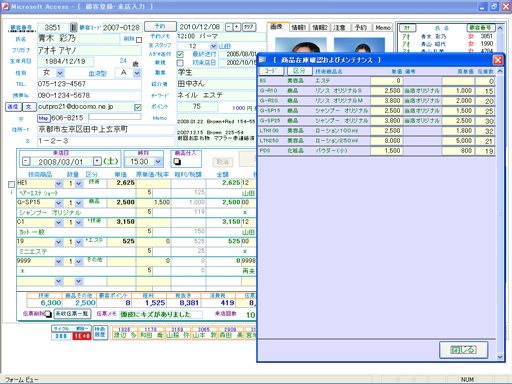Close the stock maintenance dialog with red X
512x384 pixels.
point(497,60)
